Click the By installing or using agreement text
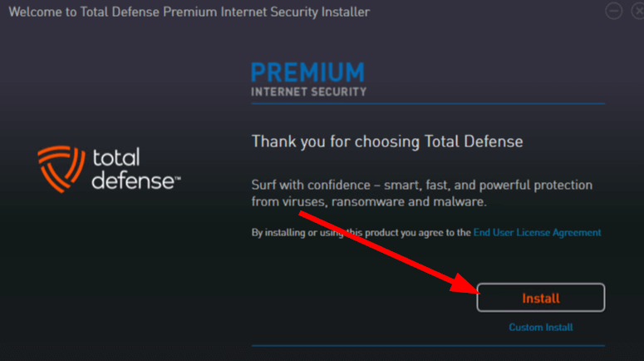 pos(361,233)
